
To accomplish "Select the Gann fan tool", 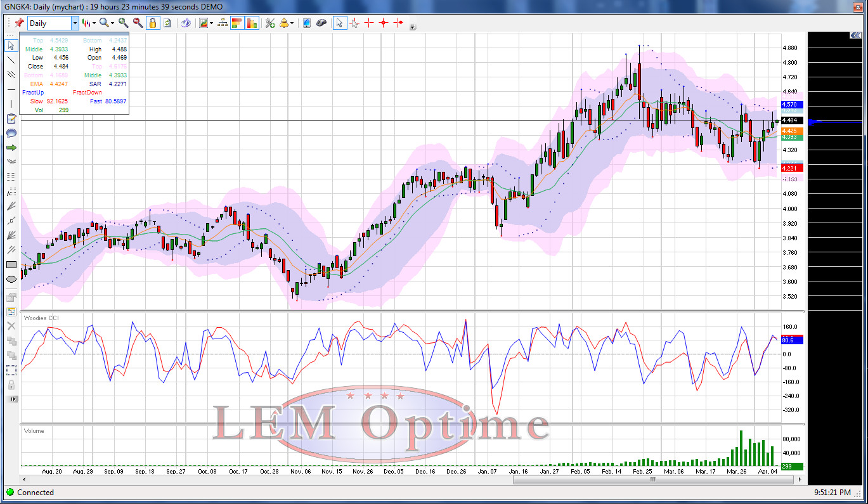I will (11, 235).
